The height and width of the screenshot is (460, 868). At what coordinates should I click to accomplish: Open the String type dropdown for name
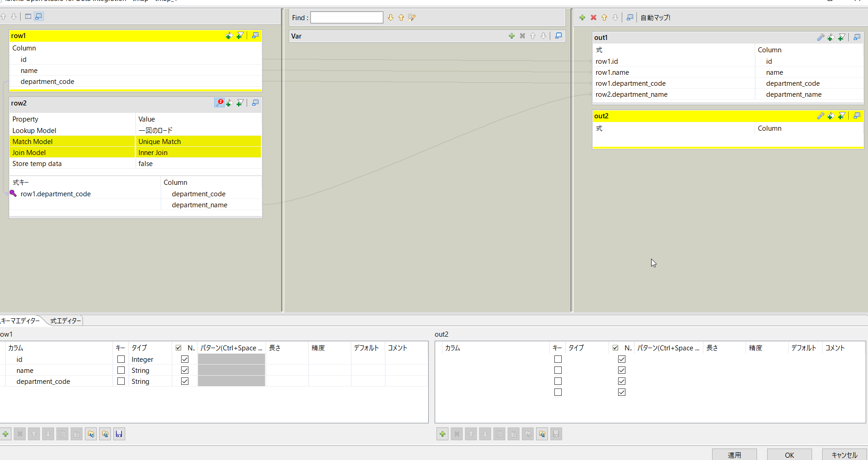click(150, 371)
